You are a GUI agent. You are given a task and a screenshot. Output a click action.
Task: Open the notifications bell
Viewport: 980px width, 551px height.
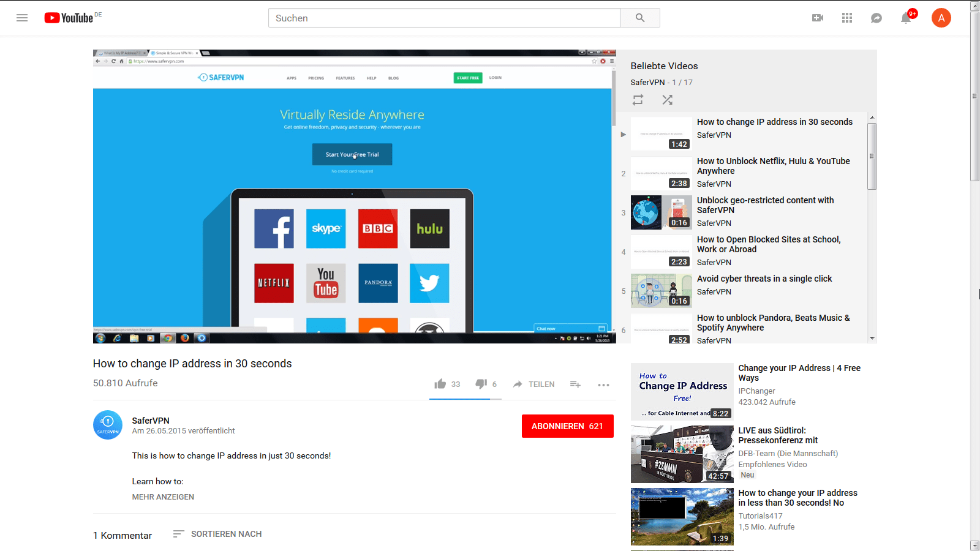point(907,18)
